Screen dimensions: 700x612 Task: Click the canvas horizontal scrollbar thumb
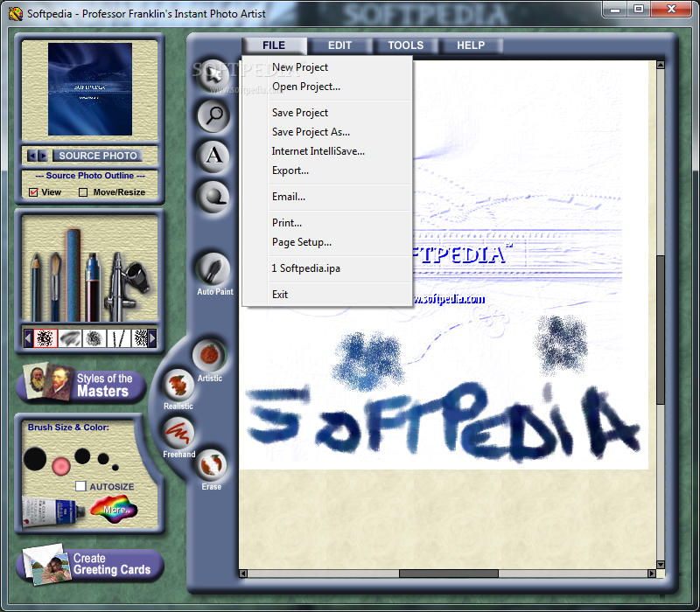(x=448, y=574)
